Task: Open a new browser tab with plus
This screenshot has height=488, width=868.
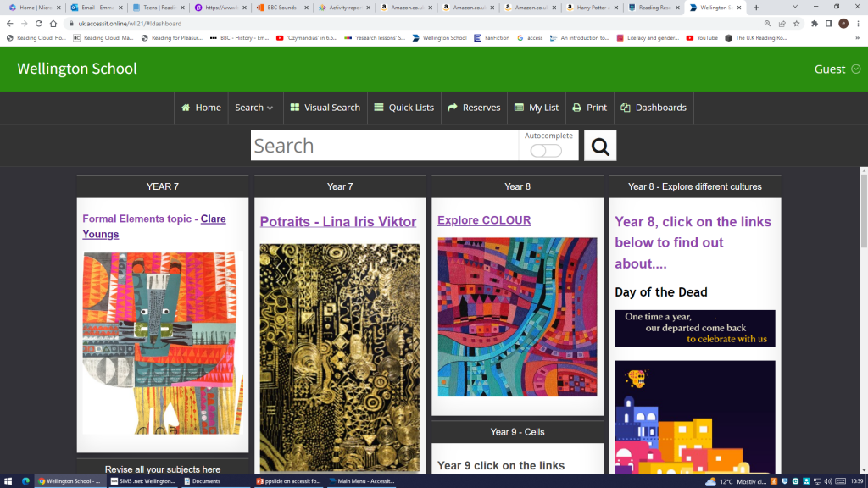Action: coord(756,7)
